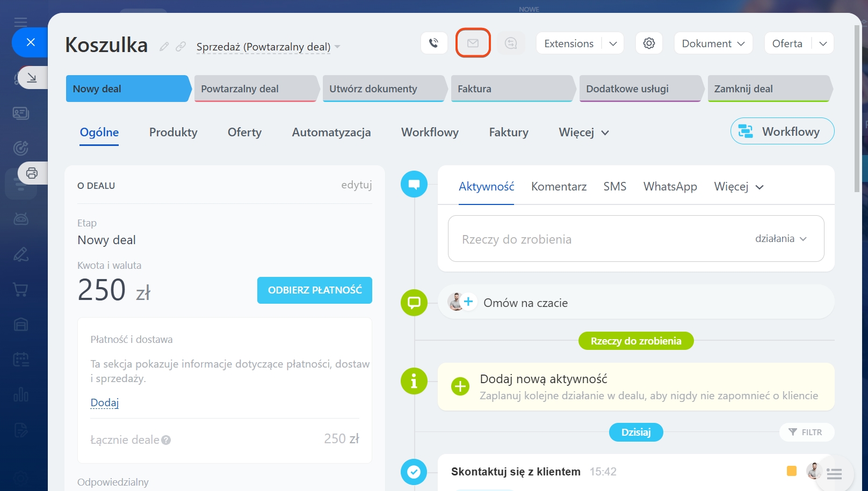
Task: Click the Extensions button
Action: point(569,43)
